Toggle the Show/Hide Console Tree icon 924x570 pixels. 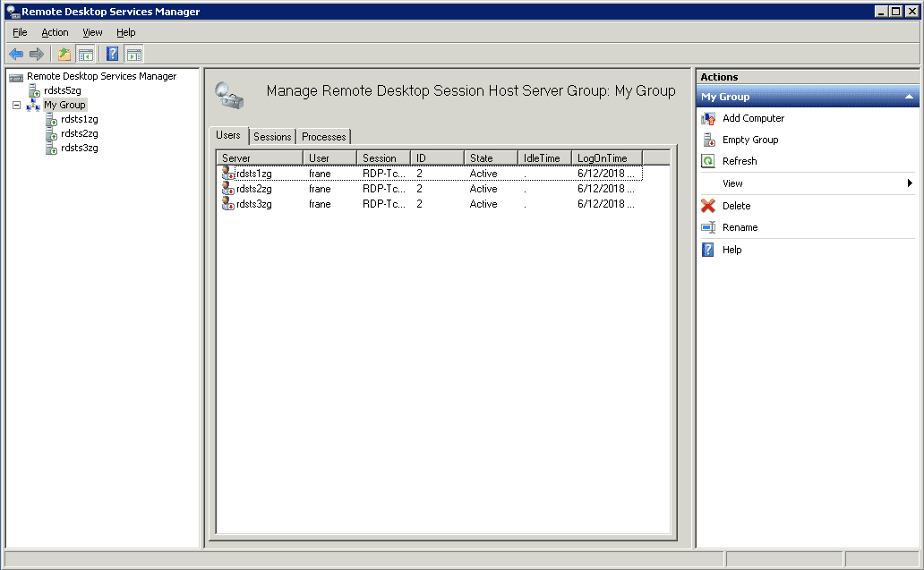coord(85,55)
